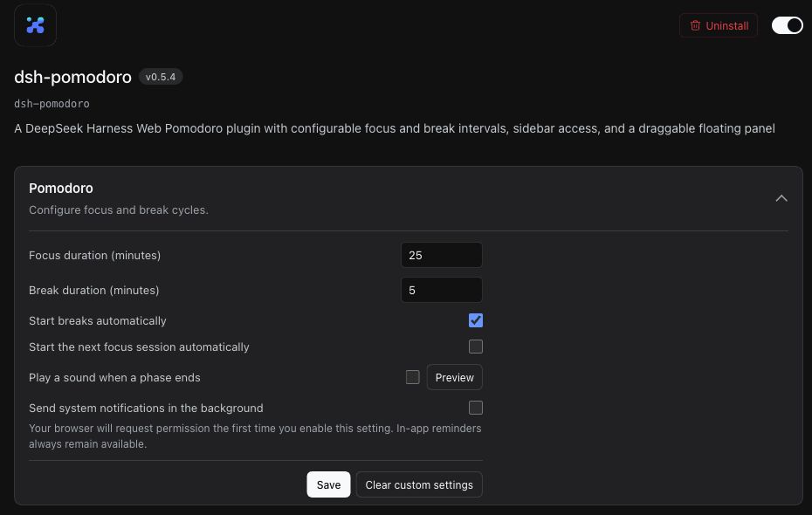The height and width of the screenshot is (515, 812).
Task: Uncheck Start breaks automatically
Action: pos(475,320)
